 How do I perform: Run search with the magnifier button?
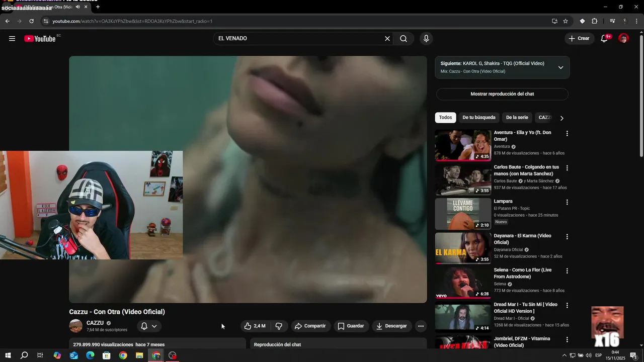coord(404,39)
